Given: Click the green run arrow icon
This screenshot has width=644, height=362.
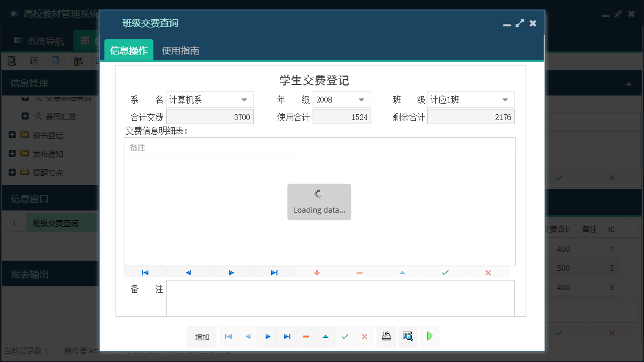Looking at the screenshot, I should click(x=429, y=336).
